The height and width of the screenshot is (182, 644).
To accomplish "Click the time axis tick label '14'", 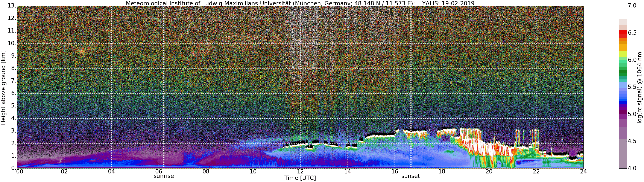I will click(348, 172).
